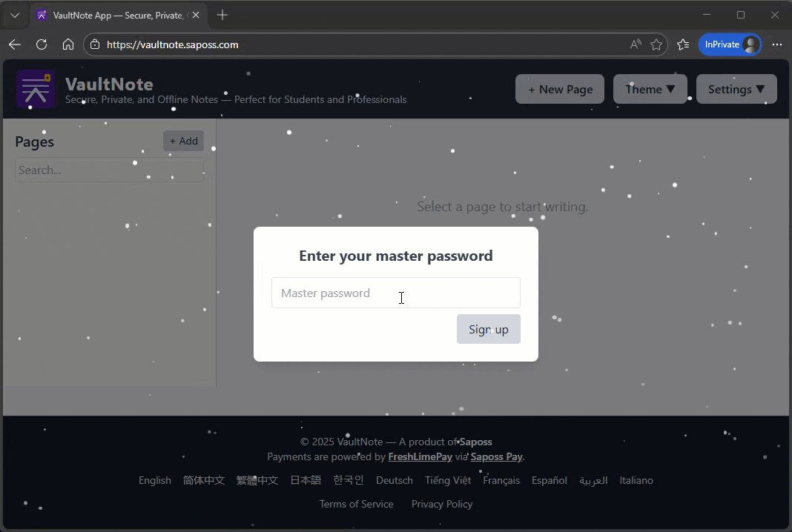The image size is (792, 532).
Task: Open Read aloud icon in address bar
Action: coord(636,44)
